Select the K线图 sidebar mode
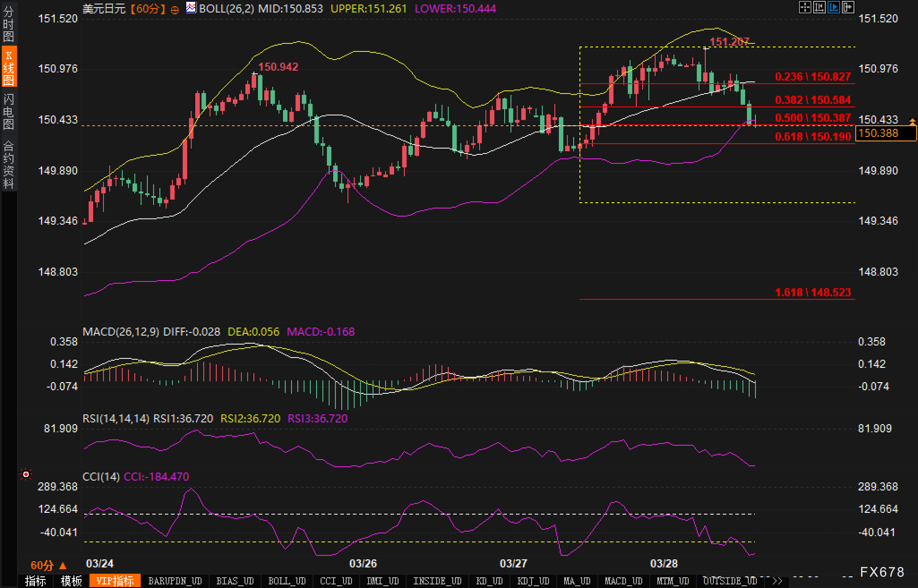This screenshot has width=918, height=588. pyautogui.click(x=9, y=67)
